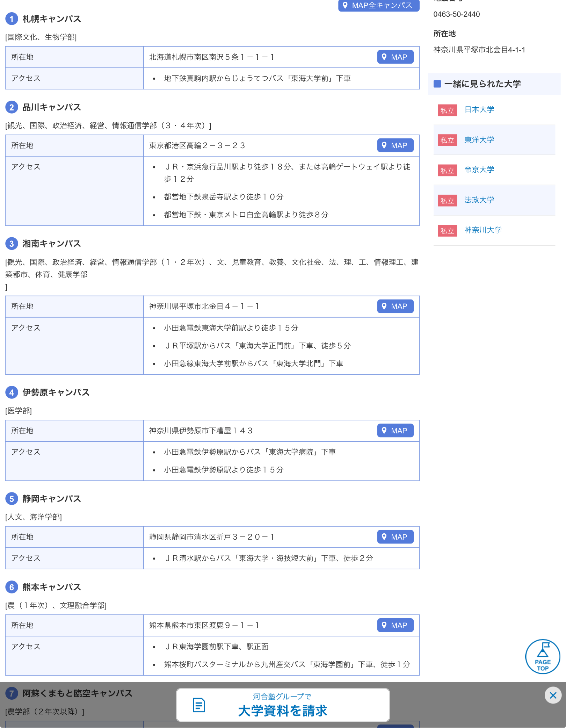Click the [医学部] faculty text

[x=19, y=411]
